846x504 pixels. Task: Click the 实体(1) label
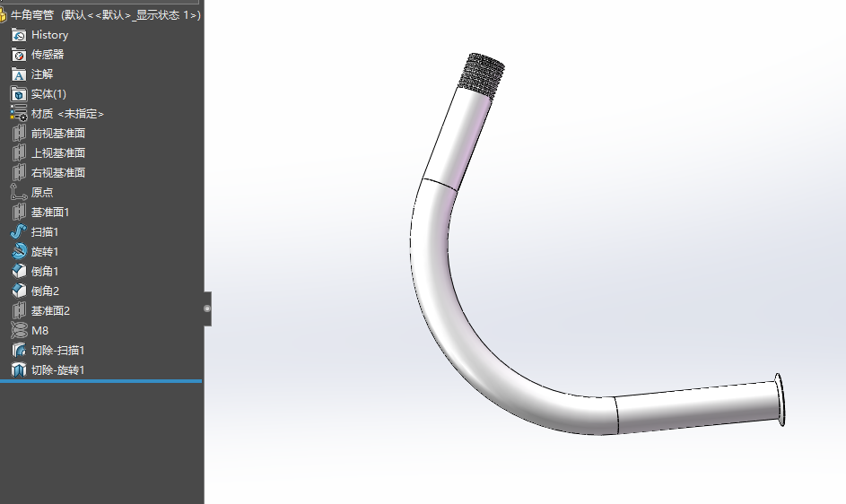(x=48, y=94)
